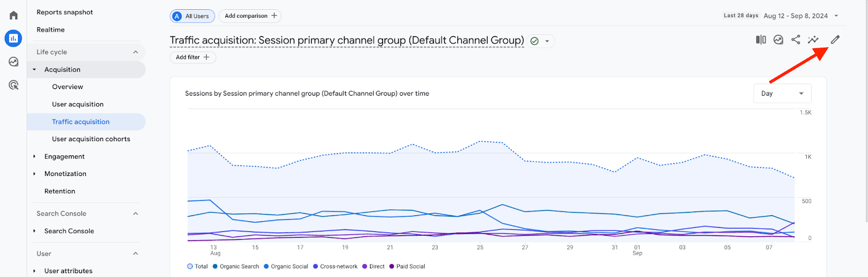Open the Retention report
The height and width of the screenshot is (277, 868).
pos(60,191)
